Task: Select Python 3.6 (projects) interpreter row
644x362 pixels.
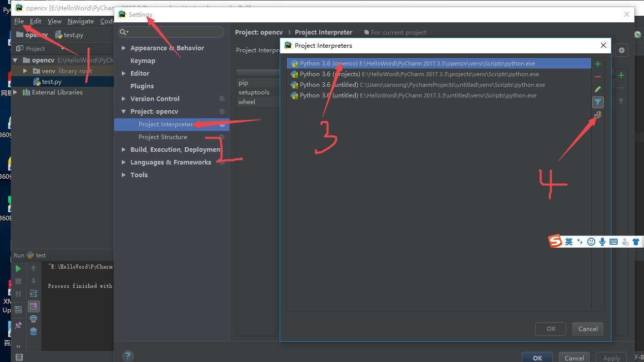Action: (x=439, y=74)
